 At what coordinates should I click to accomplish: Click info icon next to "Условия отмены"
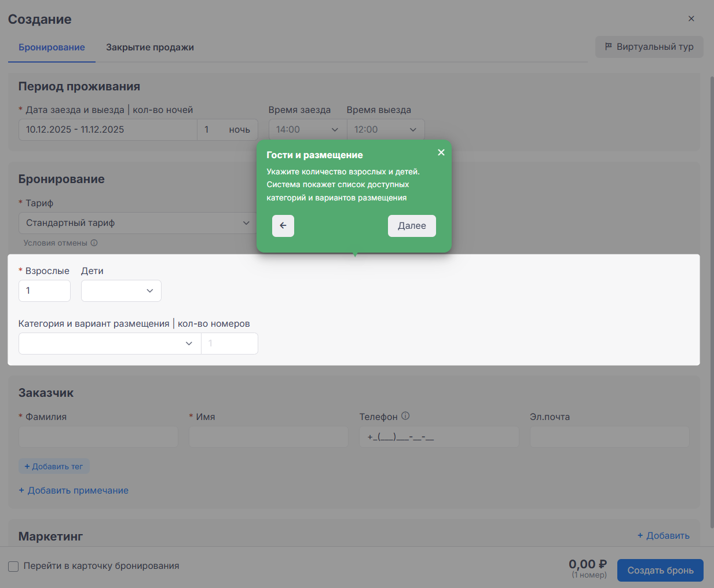[94, 243]
